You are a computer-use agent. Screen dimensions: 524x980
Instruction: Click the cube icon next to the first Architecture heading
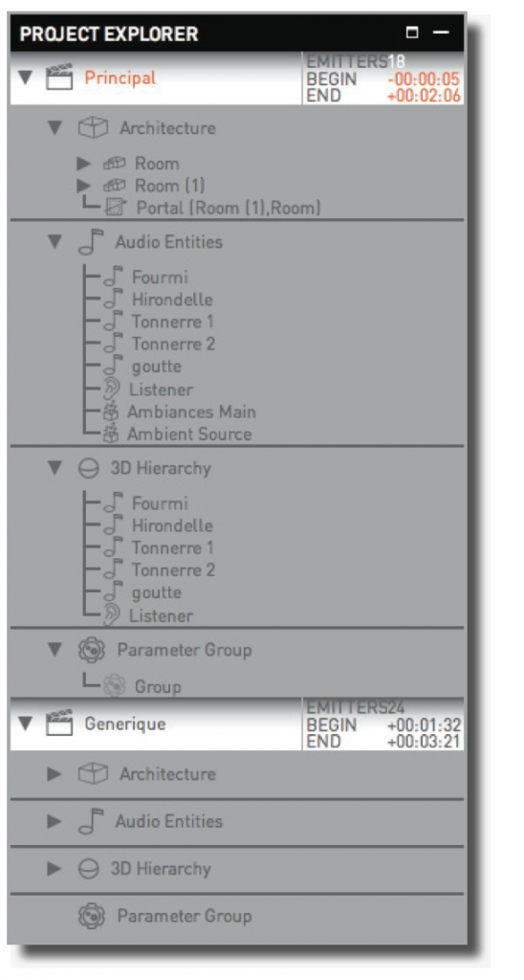coord(93,128)
